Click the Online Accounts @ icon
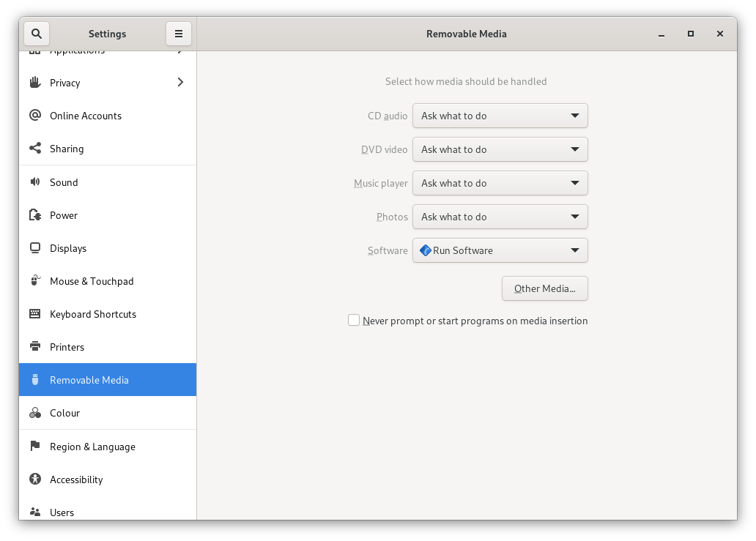Viewport: 756px width, 541px height. (34, 116)
